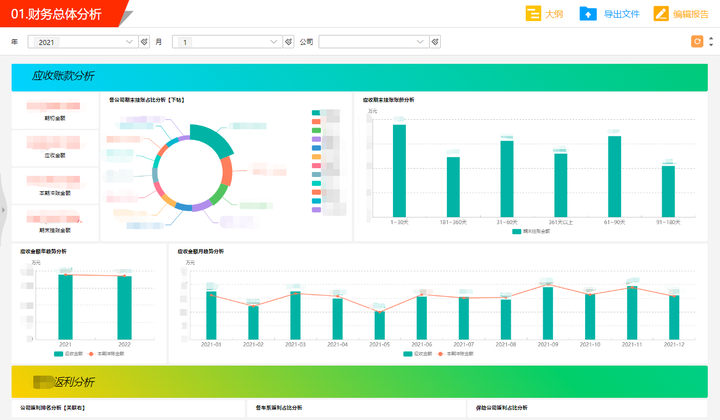Toggle orange line legend in monthly trend chart
Viewport: 720px width, 420px height.
[x=456, y=354]
